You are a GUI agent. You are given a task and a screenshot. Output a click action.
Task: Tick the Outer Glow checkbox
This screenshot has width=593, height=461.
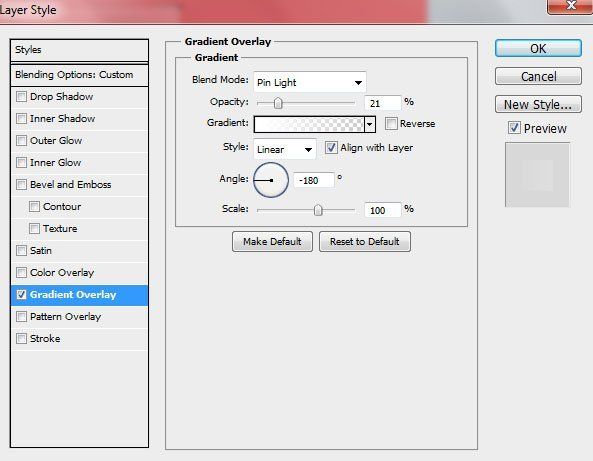click(21, 140)
